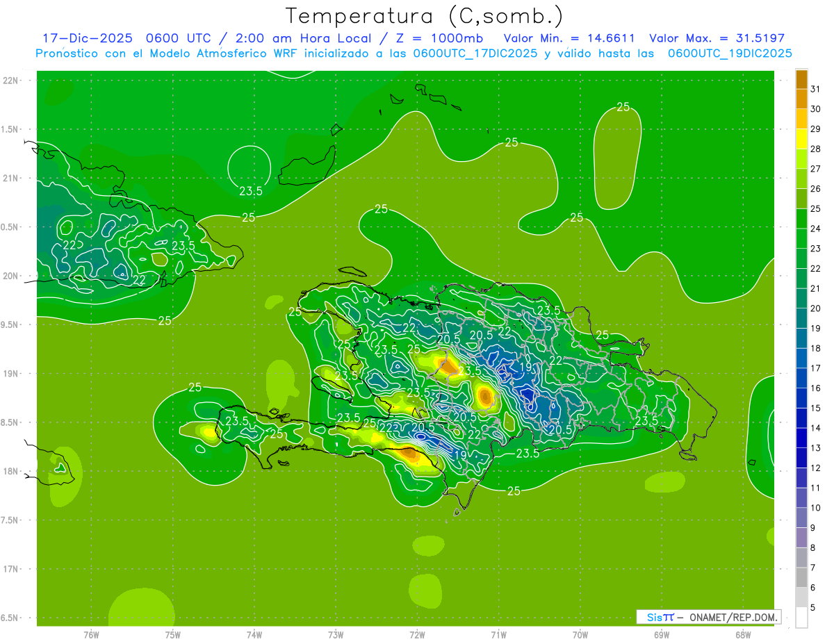Click the "73W" longitude axis label
This screenshot has height=644, width=834.
tap(336, 635)
